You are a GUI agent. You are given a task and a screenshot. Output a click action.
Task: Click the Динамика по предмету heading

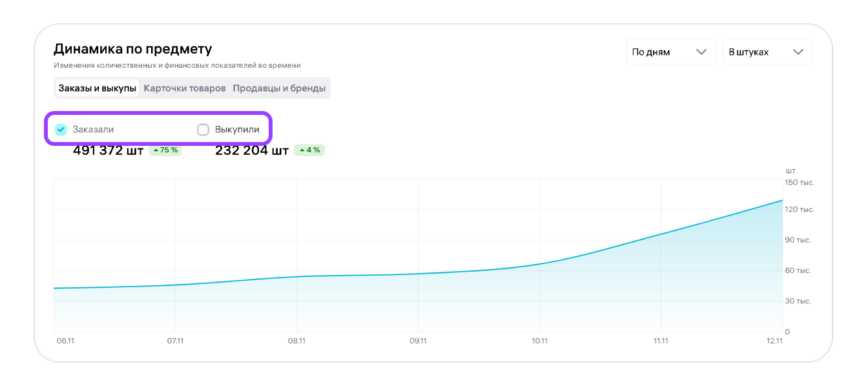[x=132, y=49]
